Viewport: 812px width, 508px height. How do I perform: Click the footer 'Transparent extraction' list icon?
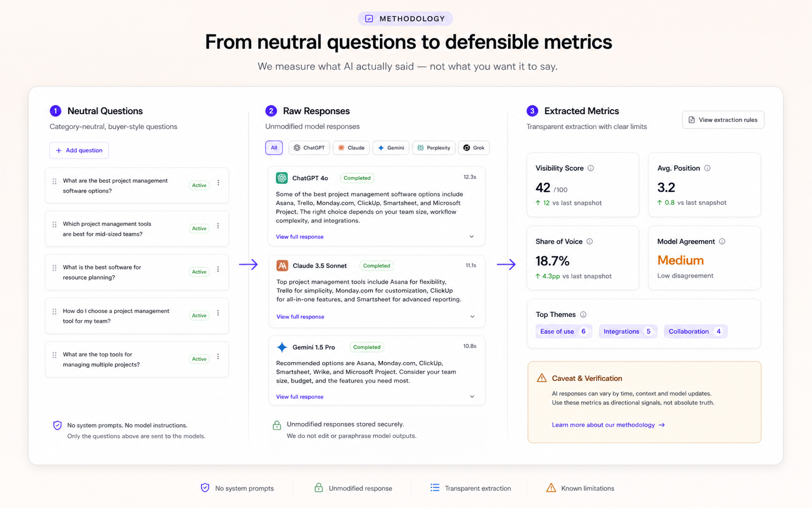click(435, 488)
